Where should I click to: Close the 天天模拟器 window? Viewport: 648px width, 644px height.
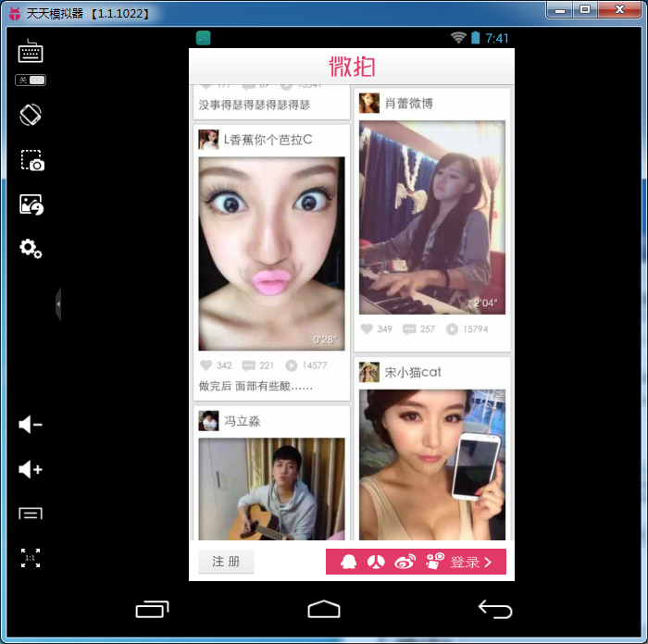pos(619,10)
